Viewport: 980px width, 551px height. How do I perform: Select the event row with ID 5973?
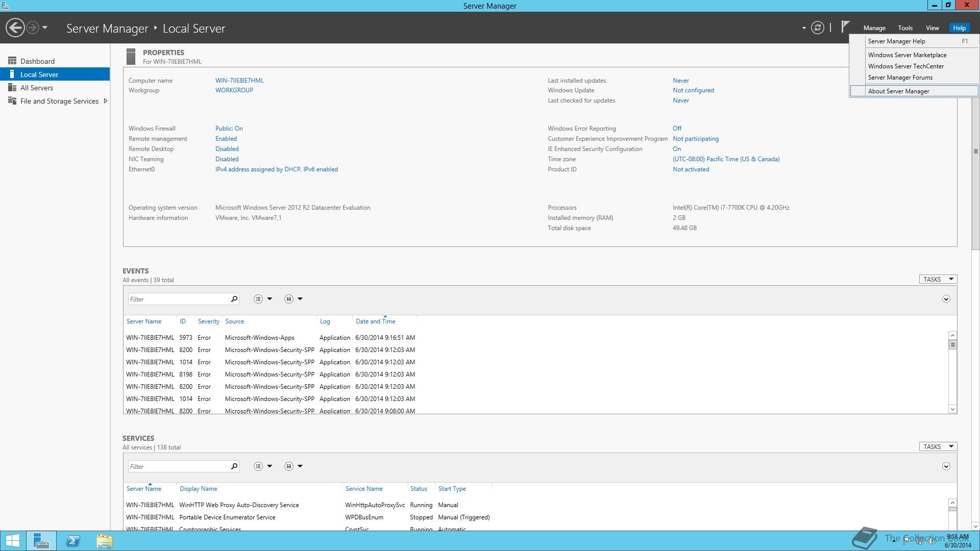click(x=536, y=338)
